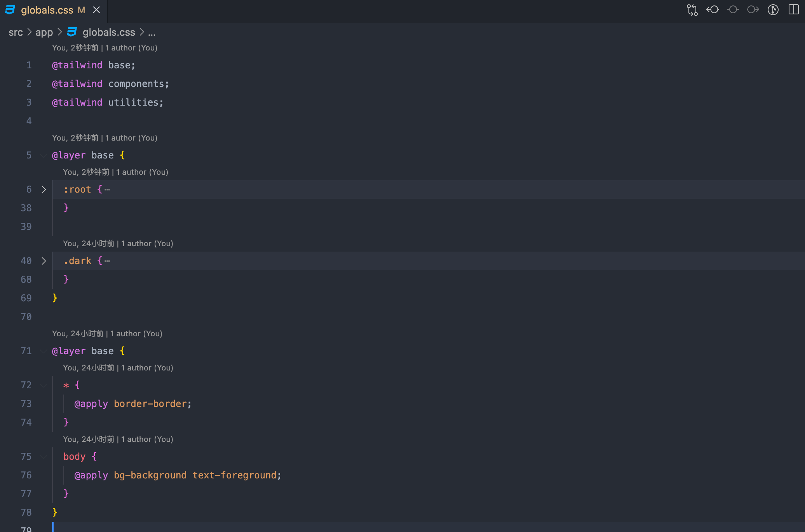Collapse the @layer base block at line 5
Image resolution: width=805 pixels, height=532 pixels.
(44, 155)
